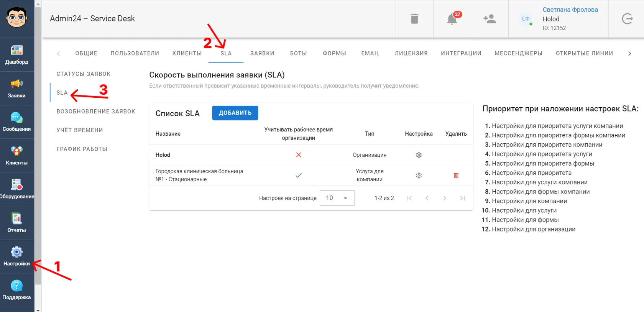Click the logout icon
The width and height of the screenshot is (644, 312).
pos(627,19)
